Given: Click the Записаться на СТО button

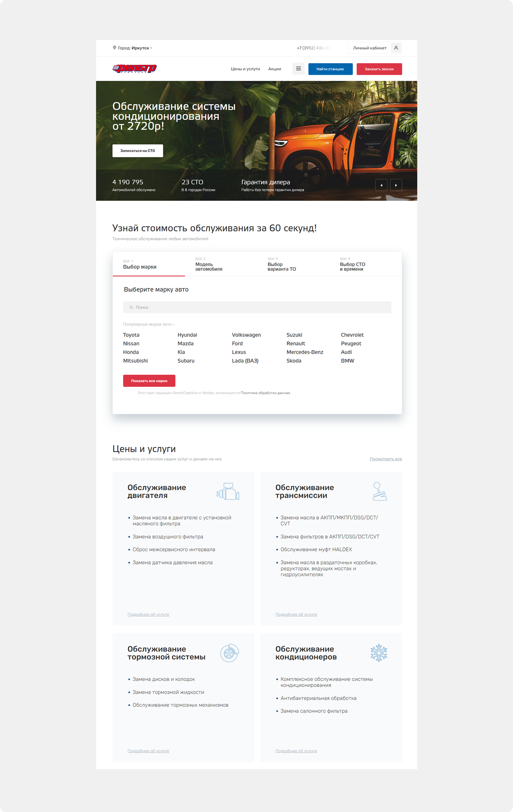Looking at the screenshot, I should 138,151.
